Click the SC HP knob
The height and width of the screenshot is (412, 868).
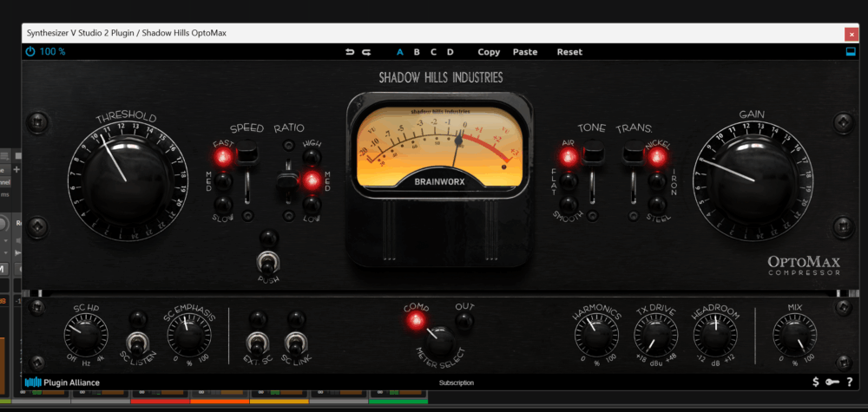pyautogui.click(x=85, y=337)
